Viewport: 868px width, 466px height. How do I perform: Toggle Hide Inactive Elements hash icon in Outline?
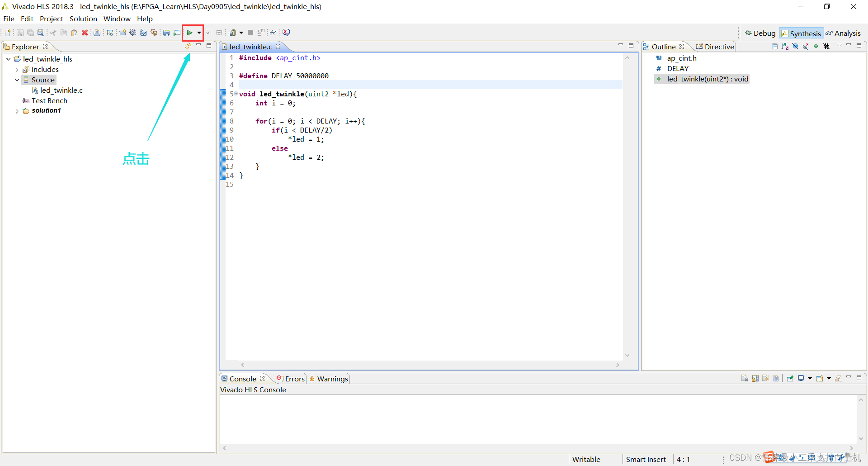826,46
